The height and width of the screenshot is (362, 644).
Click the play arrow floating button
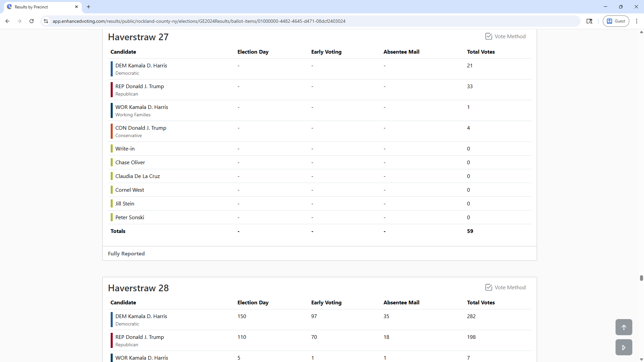[624, 347]
